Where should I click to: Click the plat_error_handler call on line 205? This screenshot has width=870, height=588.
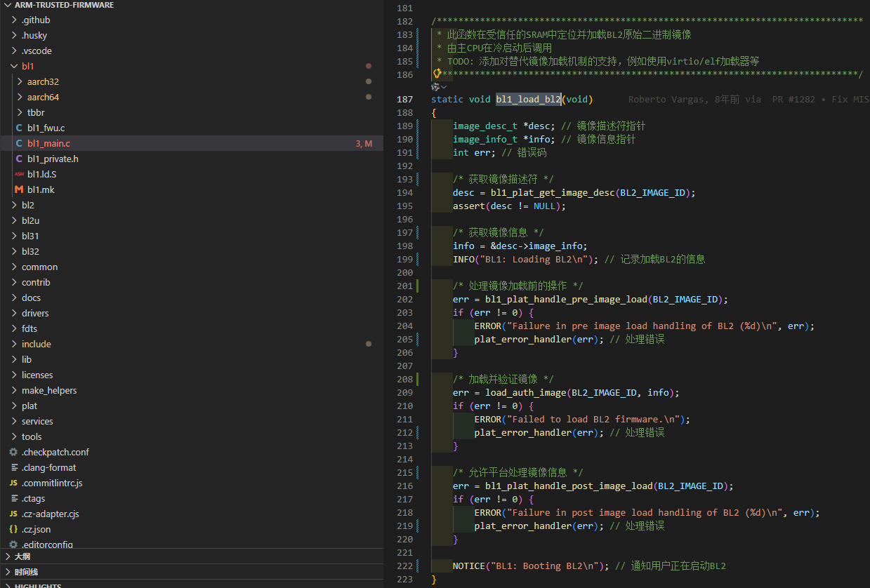pyautogui.click(x=522, y=340)
